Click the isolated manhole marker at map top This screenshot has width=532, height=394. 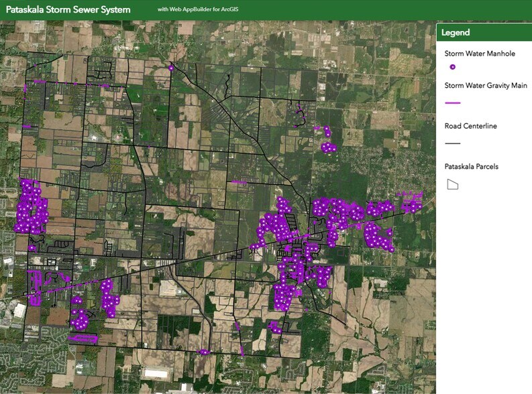click(171, 68)
